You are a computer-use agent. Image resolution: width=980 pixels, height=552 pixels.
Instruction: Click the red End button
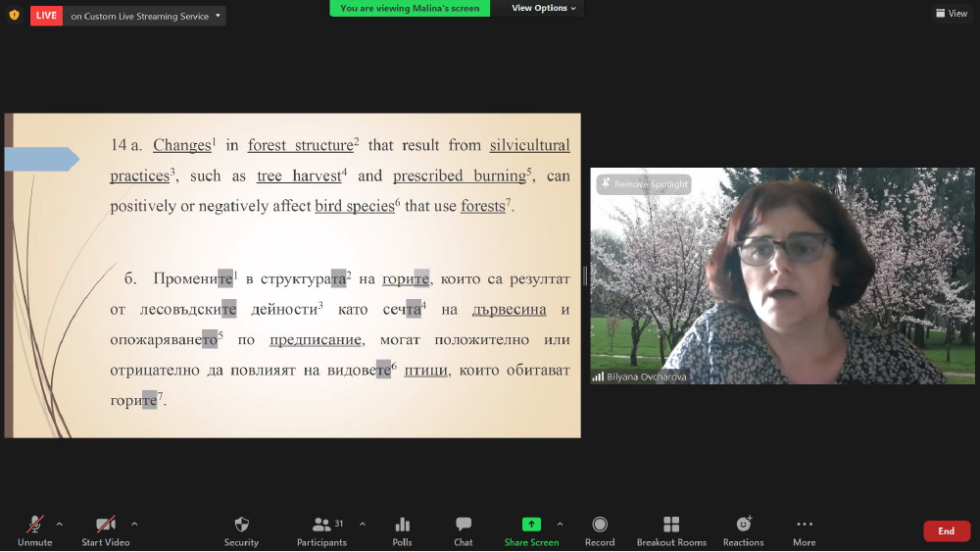click(946, 530)
